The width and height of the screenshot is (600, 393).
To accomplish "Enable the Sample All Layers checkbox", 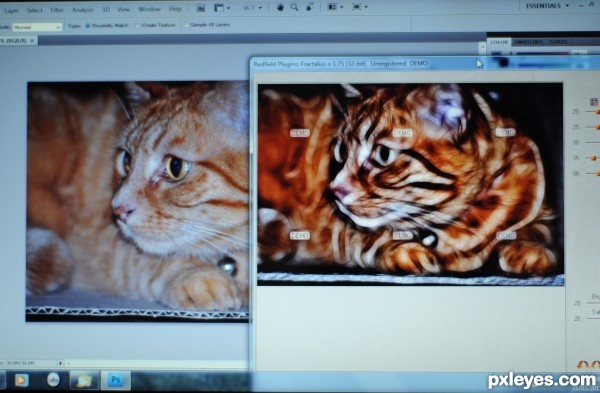I will (x=207, y=25).
